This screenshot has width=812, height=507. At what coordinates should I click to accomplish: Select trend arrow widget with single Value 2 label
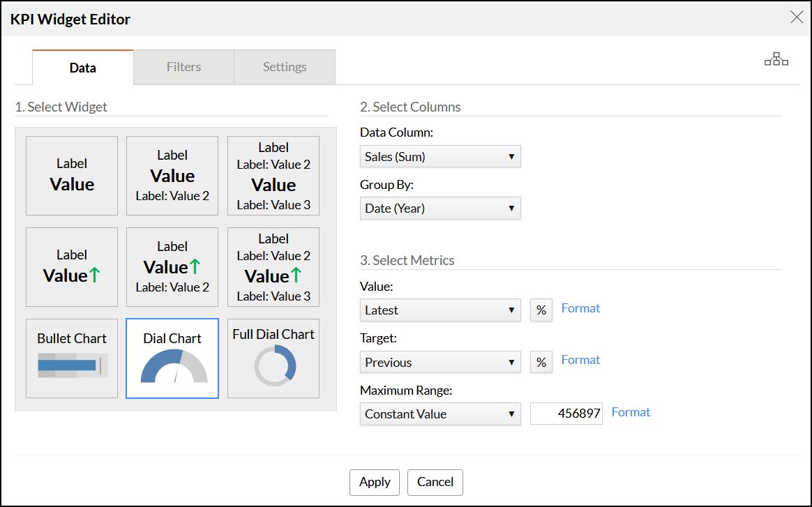[172, 266]
